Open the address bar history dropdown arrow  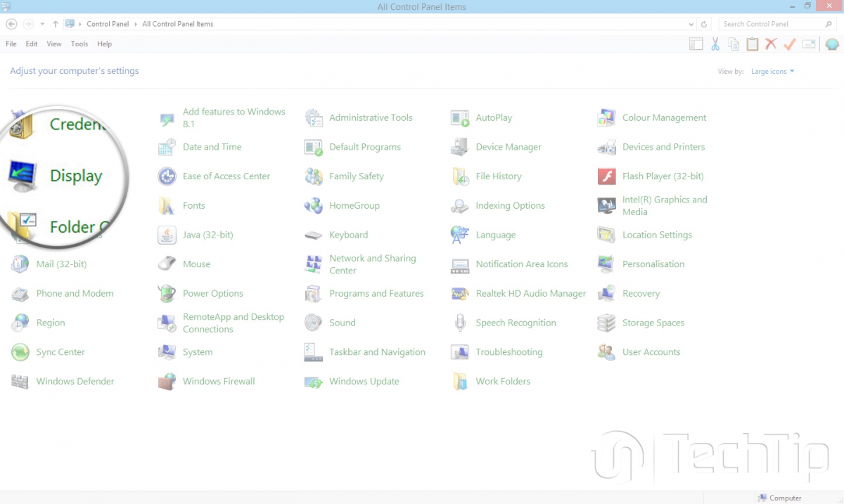[x=692, y=24]
